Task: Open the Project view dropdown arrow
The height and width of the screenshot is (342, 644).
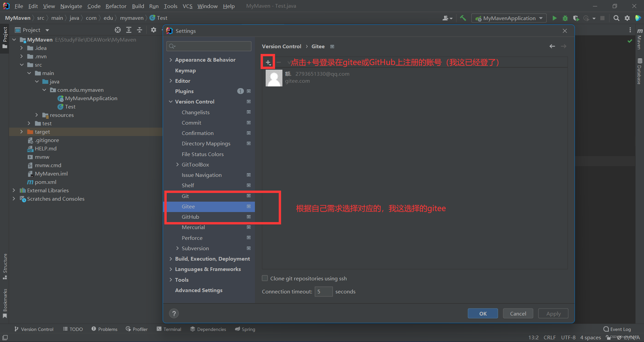Action: (47, 30)
